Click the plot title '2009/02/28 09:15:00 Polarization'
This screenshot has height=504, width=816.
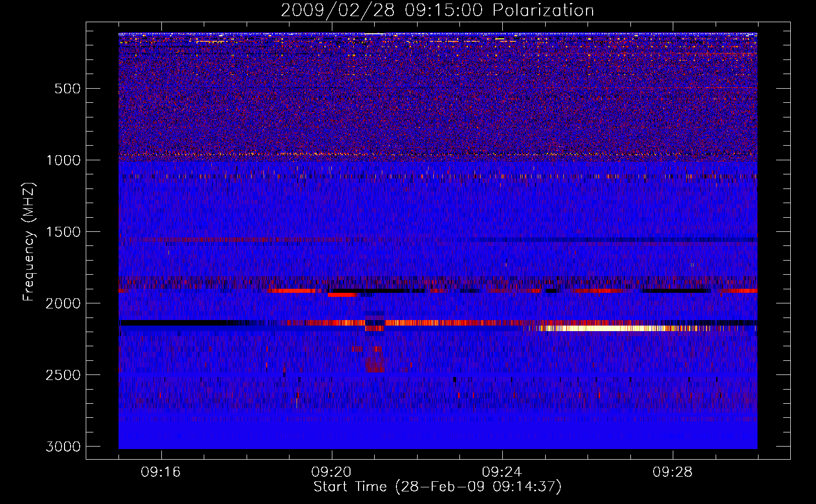point(437,10)
